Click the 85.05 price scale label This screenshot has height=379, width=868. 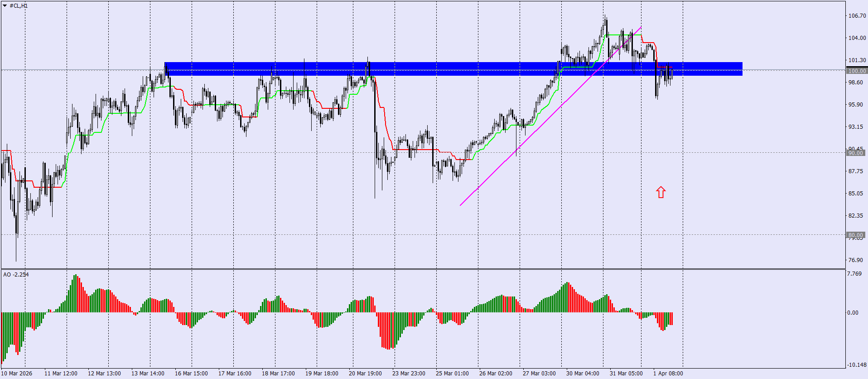(x=856, y=193)
